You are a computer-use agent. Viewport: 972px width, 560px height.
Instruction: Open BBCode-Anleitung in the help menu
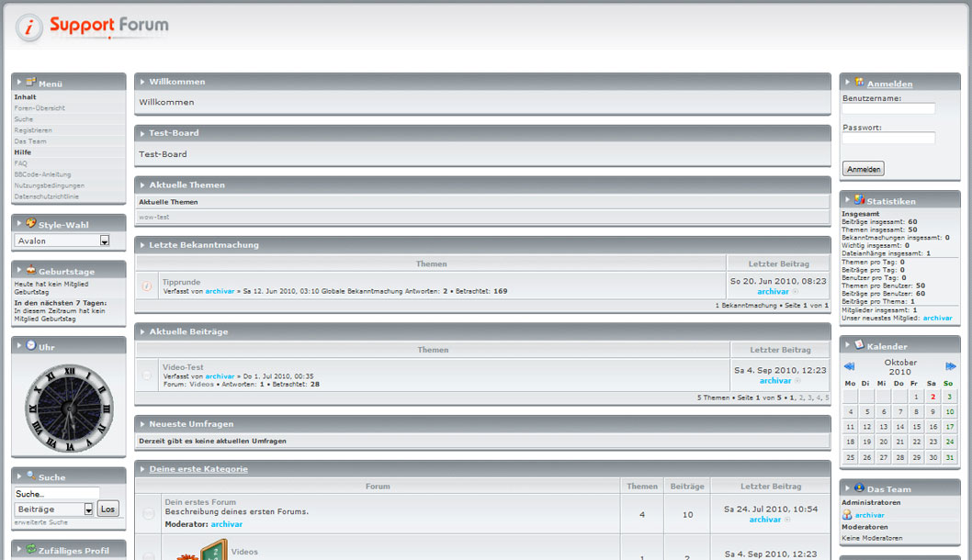point(42,174)
